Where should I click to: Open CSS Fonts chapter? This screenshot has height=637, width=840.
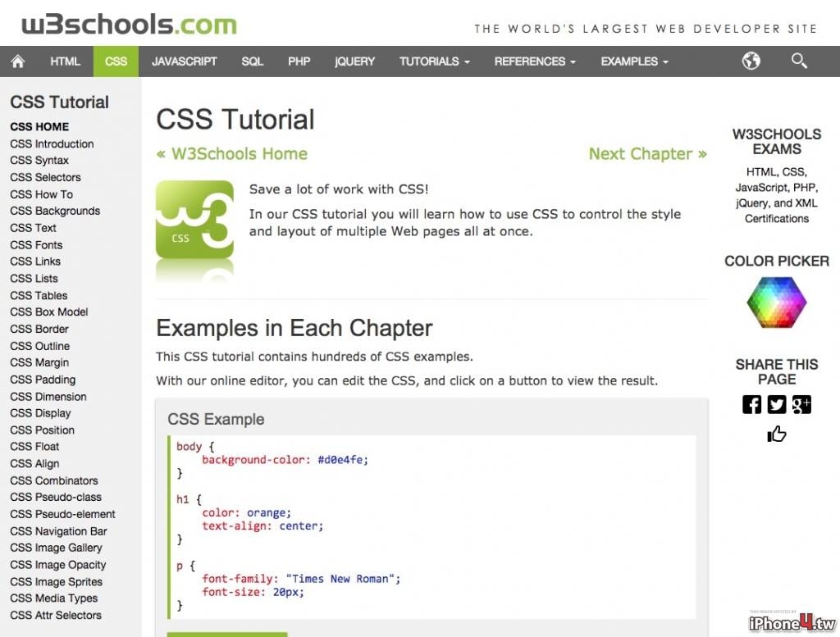pyautogui.click(x=36, y=245)
